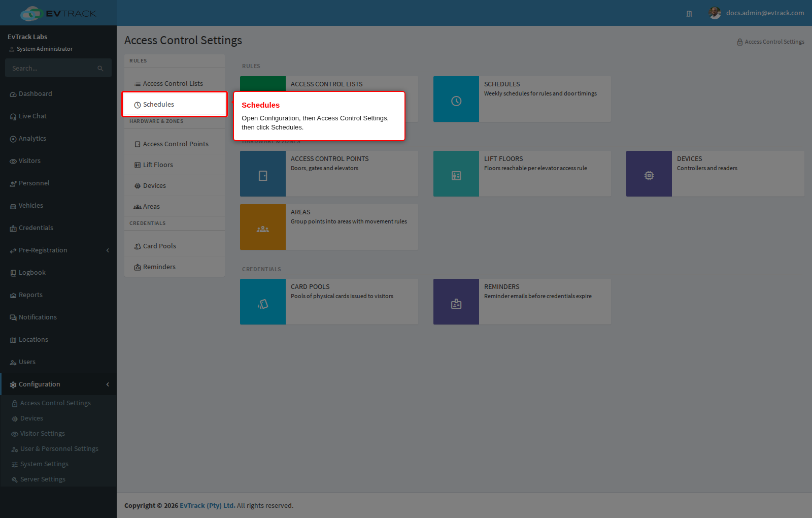Open Devices under Configuration submenu

point(58,418)
